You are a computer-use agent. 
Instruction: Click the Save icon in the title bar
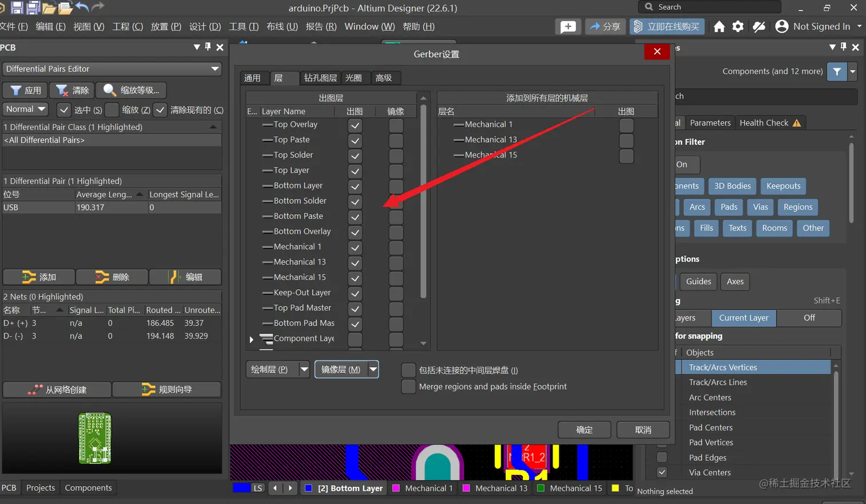[17, 8]
